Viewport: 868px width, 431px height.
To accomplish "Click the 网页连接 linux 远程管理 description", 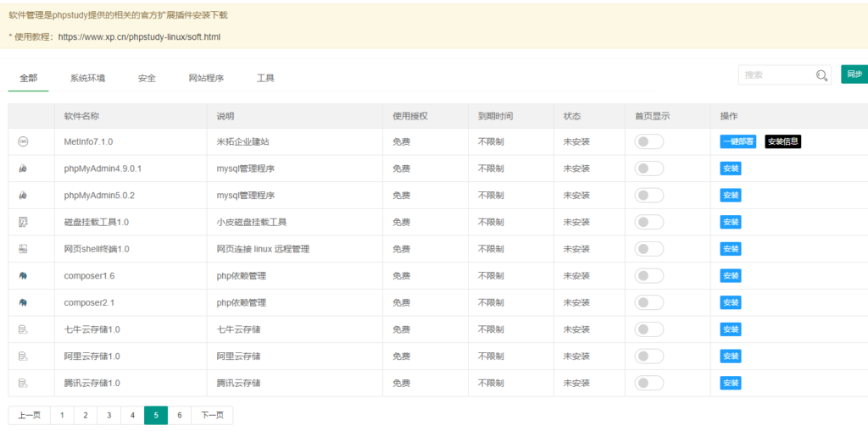I will (263, 249).
